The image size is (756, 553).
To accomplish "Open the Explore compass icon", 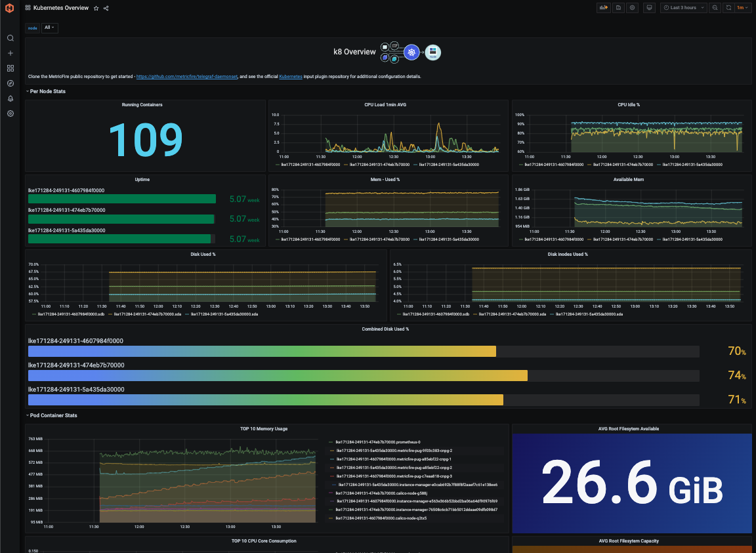I will point(10,83).
